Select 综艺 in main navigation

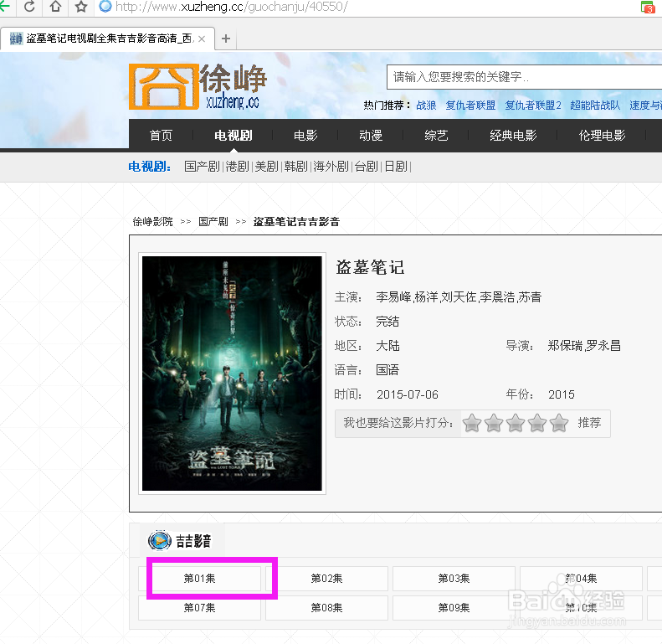(436, 135)
